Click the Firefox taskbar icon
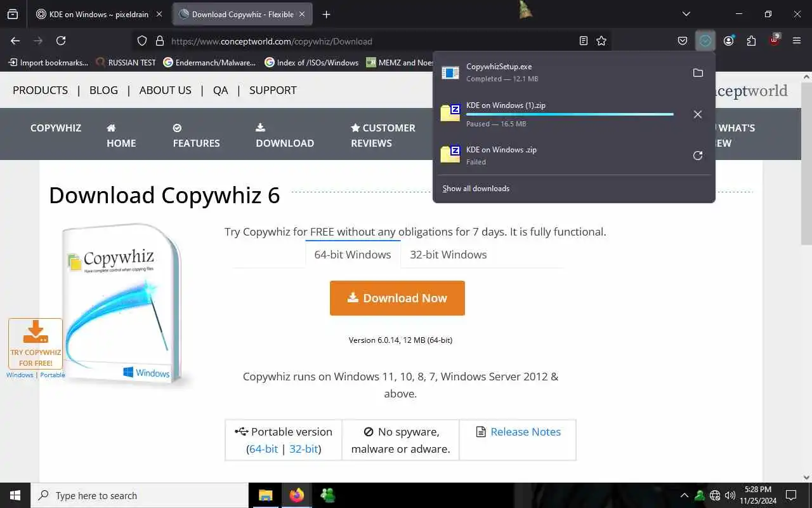This screenshot has height=508, width=812. pyautogui.click(x=296, y=495)
